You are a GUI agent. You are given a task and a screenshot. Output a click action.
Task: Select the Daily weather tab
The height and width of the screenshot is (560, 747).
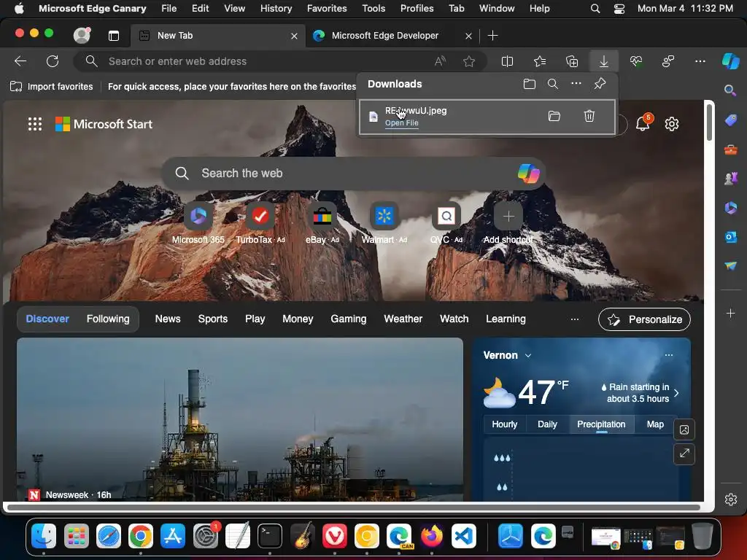(547, 424)
